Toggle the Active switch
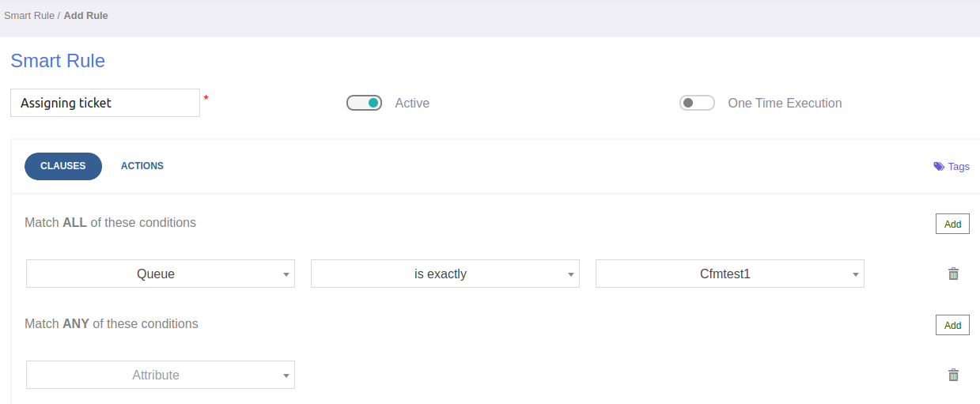Viewport: 980px width, 404px height. click(x=365, y=103)
